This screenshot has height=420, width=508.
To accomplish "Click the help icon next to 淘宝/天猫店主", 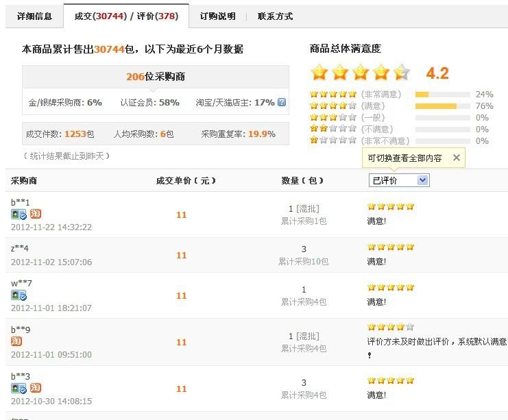I will click(282, 103).
